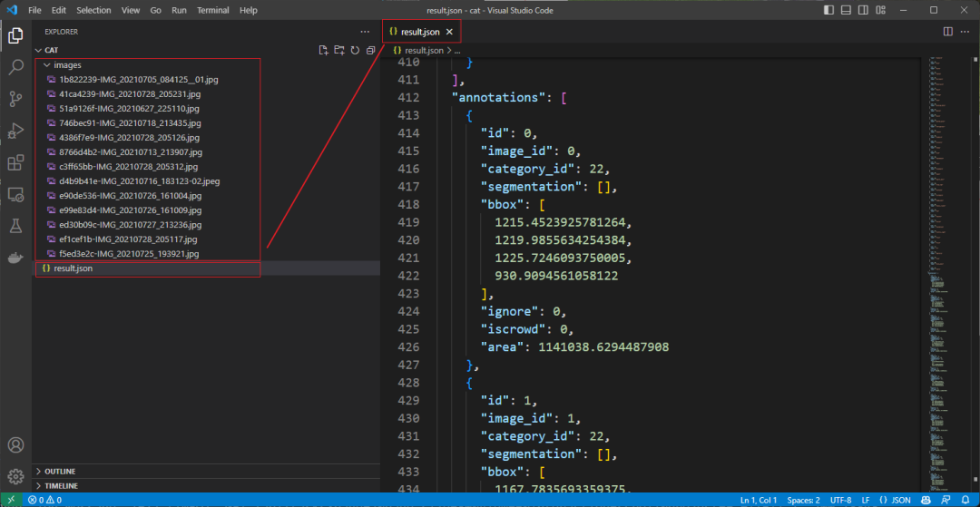The image size is (980, 507).
Task: Click remote window indicator in status bar
Action: point(11,500)
